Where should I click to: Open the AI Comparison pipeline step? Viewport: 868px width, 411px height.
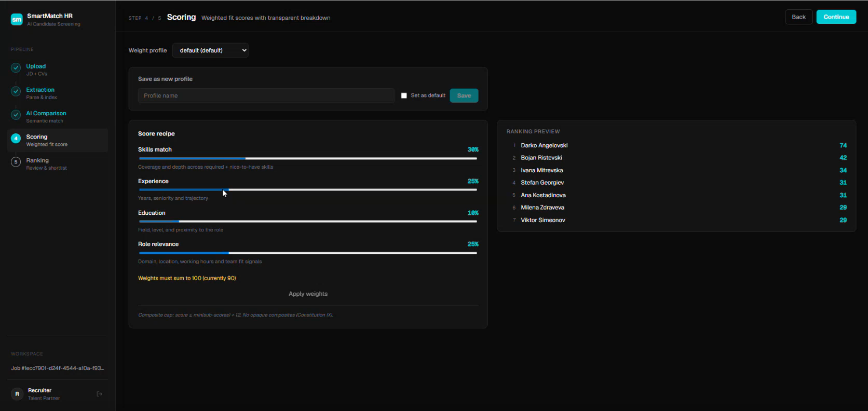(58, 117)
